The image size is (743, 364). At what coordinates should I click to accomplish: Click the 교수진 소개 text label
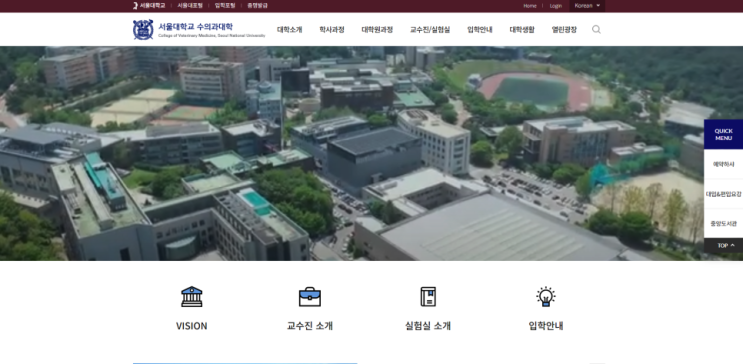pyautogui.click(x=310, y=326)
